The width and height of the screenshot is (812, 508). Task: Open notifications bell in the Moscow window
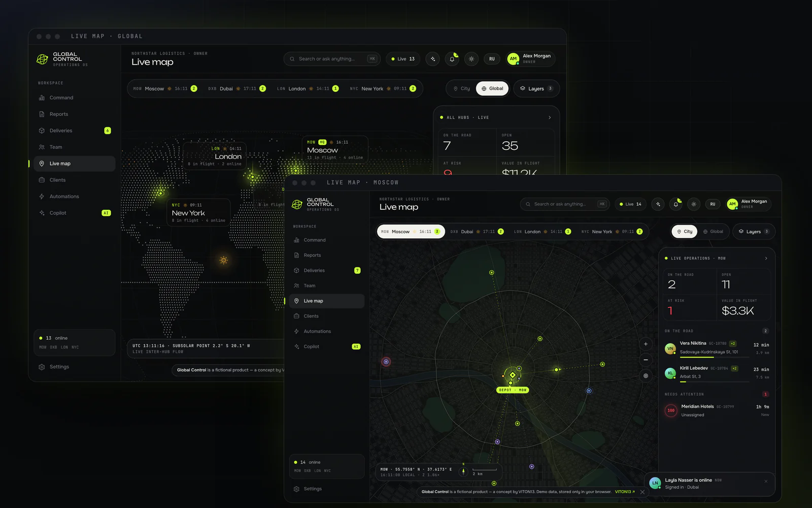click(x=676, y=204)
